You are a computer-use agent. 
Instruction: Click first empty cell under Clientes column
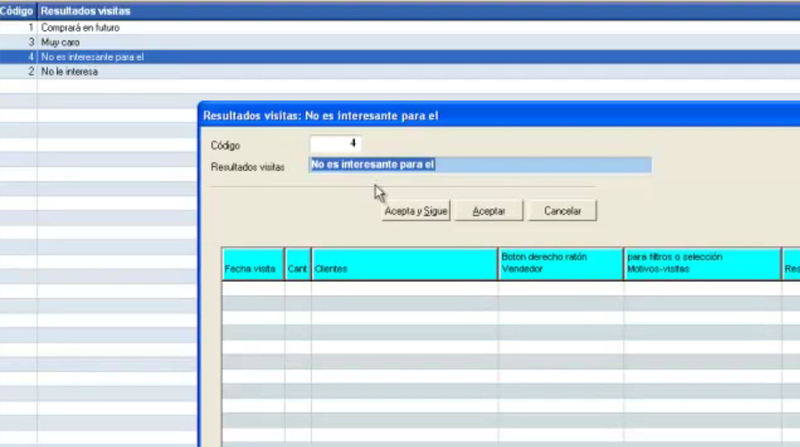[x=404, y=289]
